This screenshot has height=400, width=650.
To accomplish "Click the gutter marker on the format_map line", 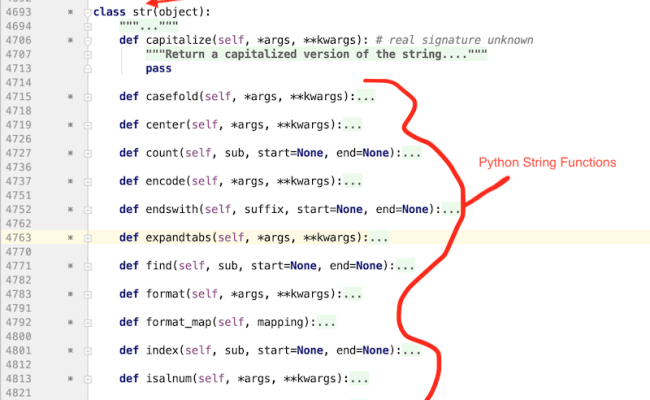I will (x=70, y=322).
